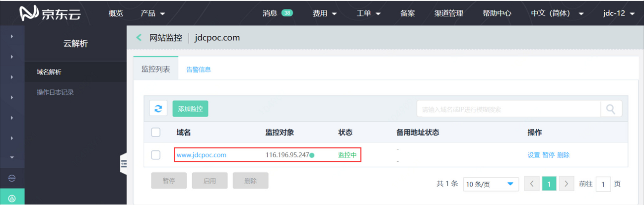Click the 前往 page number input box
The image size is (644, 205).
click(x=603, y=184)
